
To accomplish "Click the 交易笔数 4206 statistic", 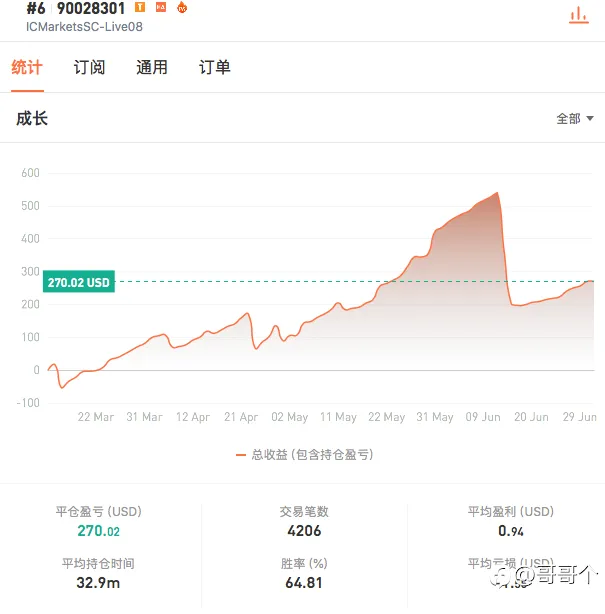I will pyautogui.click(x=304, y=522).
